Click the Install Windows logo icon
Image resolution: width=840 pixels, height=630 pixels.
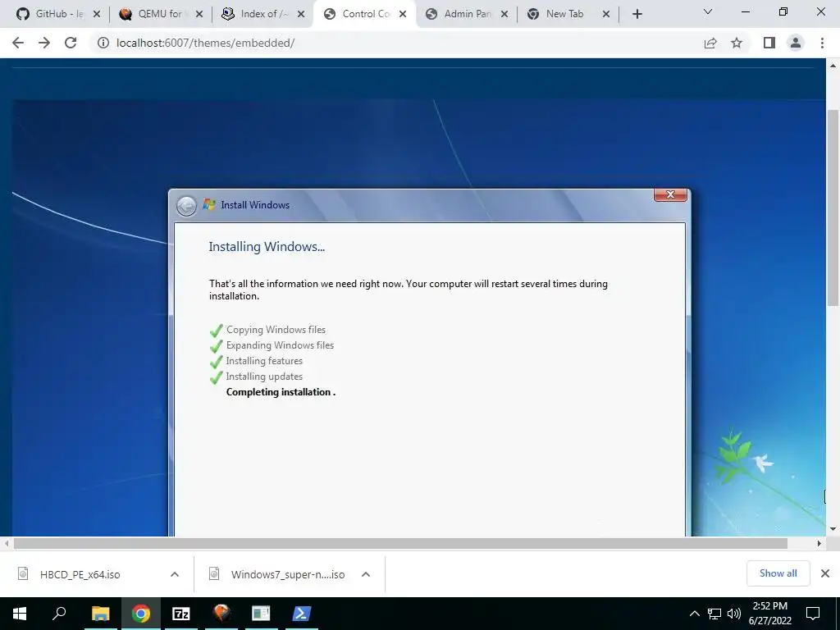click(x=208, y=204)
